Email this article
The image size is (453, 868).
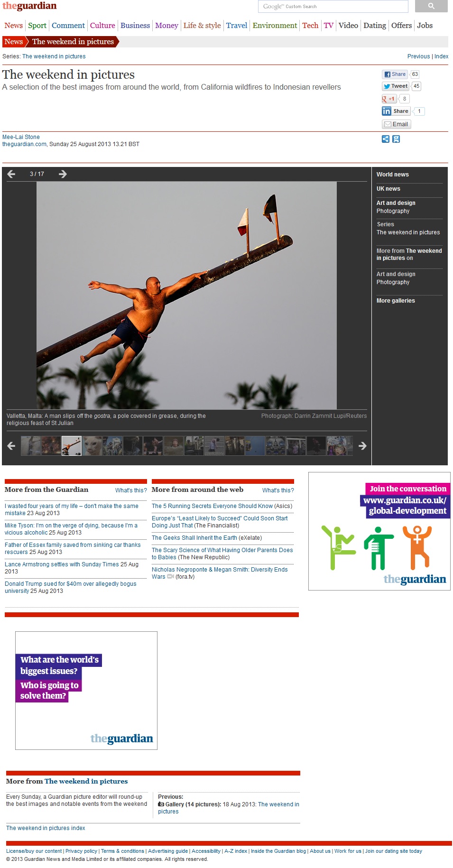[x=396, y=124]
